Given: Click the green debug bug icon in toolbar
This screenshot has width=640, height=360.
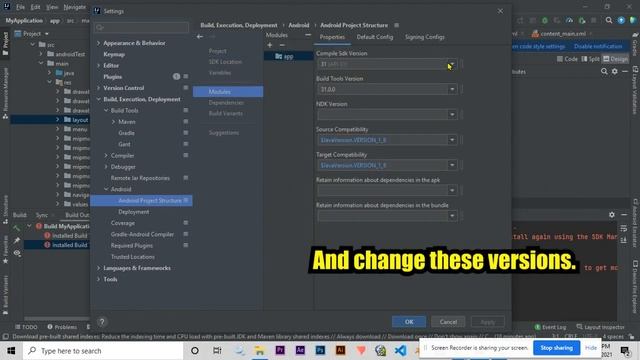Looking at the screenshot, I should pyautogui.click(x=544, y=20).
